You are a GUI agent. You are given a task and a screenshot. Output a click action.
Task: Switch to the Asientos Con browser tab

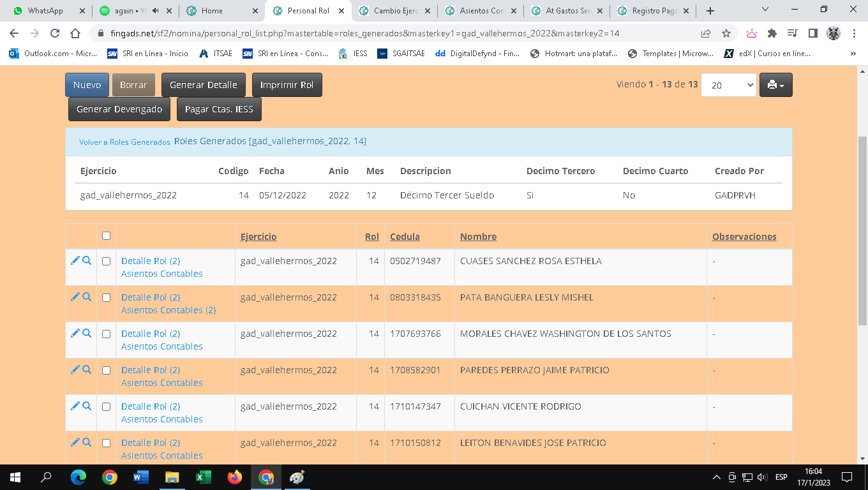pos(482,11)
